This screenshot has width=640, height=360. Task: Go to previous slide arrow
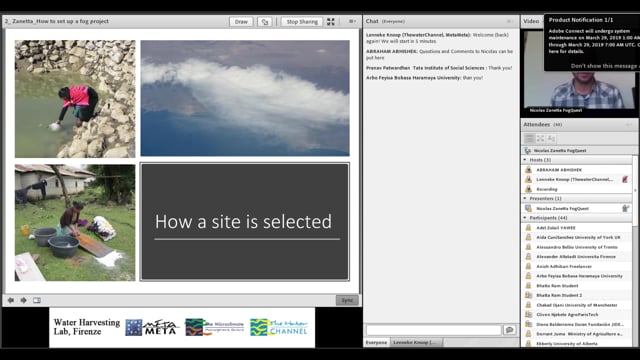11,300
